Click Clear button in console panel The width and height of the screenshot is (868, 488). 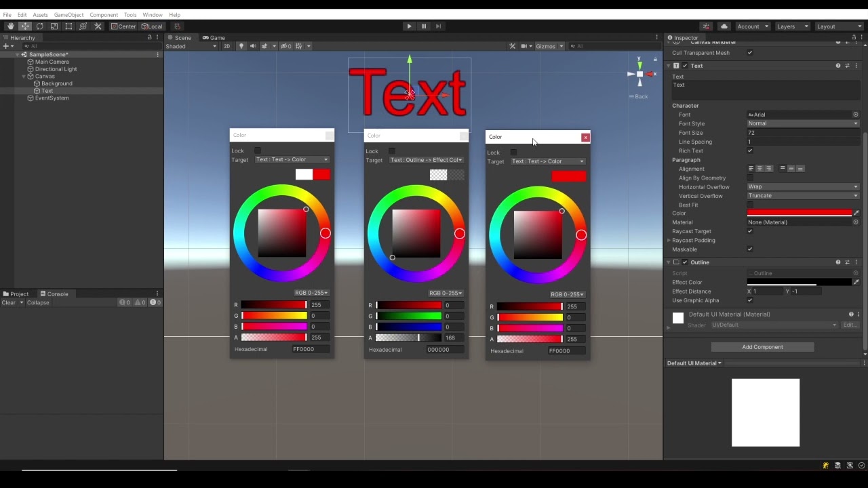pos(9,303)
